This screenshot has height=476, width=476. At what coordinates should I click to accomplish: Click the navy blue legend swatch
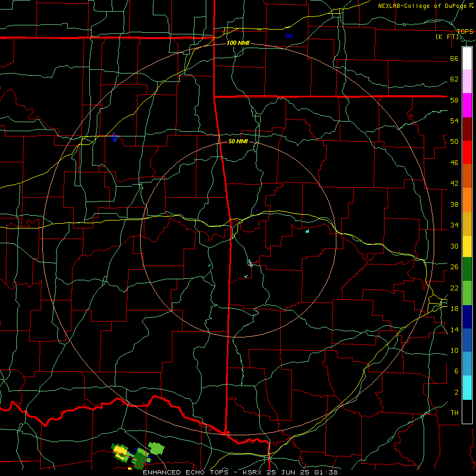(467, 317)
